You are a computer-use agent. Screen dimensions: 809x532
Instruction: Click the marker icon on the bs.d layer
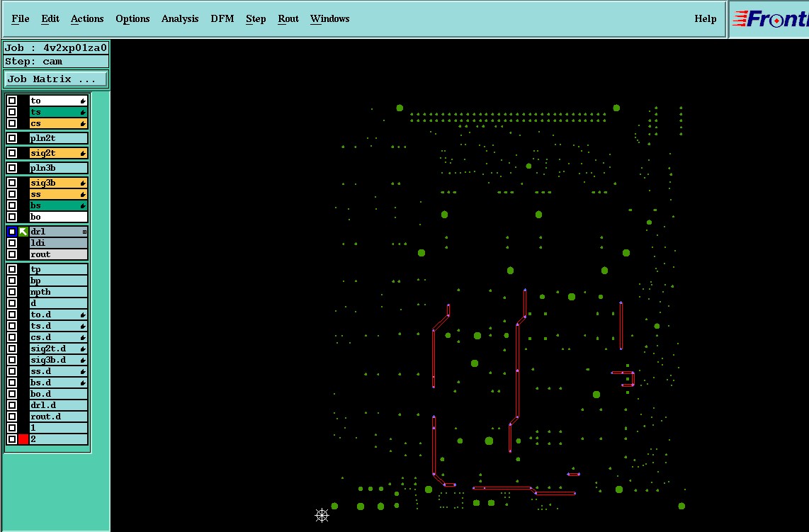click(x=83, y=383)
